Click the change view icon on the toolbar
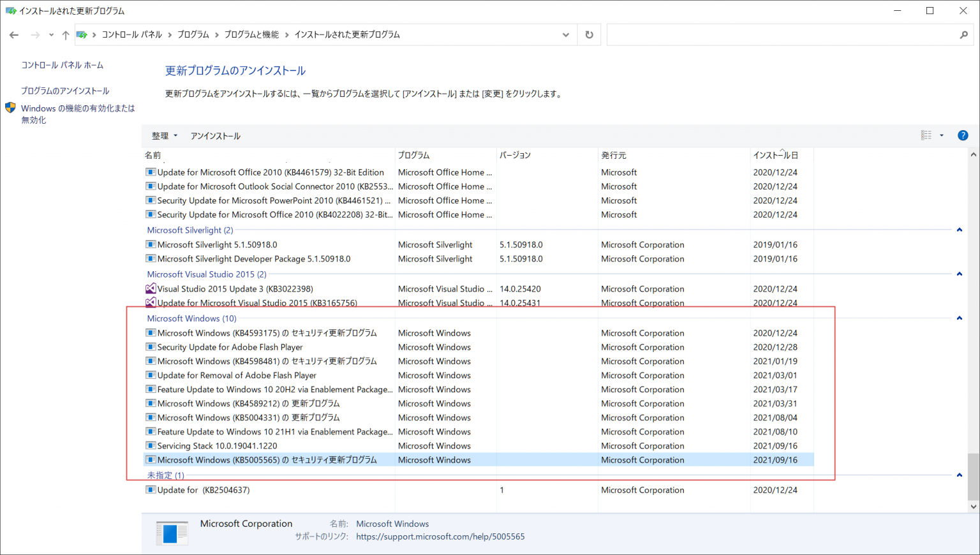Image resolution: width=980 pixels, height=555 pixels. pyautogui.click(x=926, y=135)
